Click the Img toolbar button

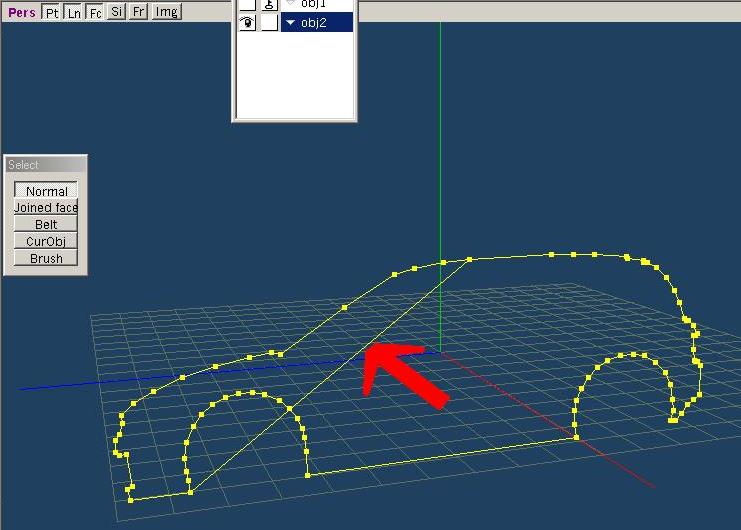166,12
